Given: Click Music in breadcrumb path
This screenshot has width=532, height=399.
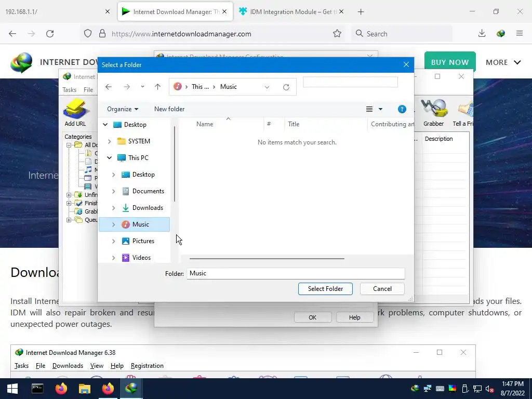Looking at the screenshot, I should 229,87.
